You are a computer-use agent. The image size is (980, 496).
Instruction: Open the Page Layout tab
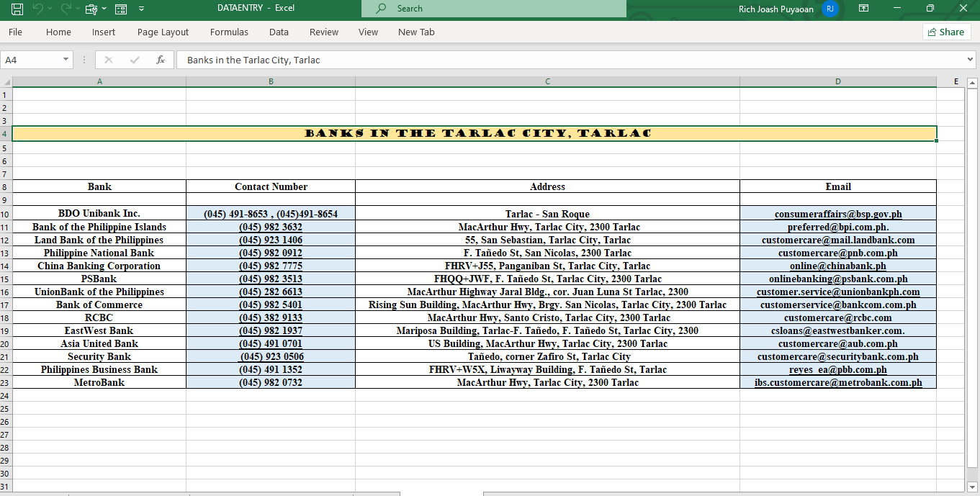pos(163,32)
